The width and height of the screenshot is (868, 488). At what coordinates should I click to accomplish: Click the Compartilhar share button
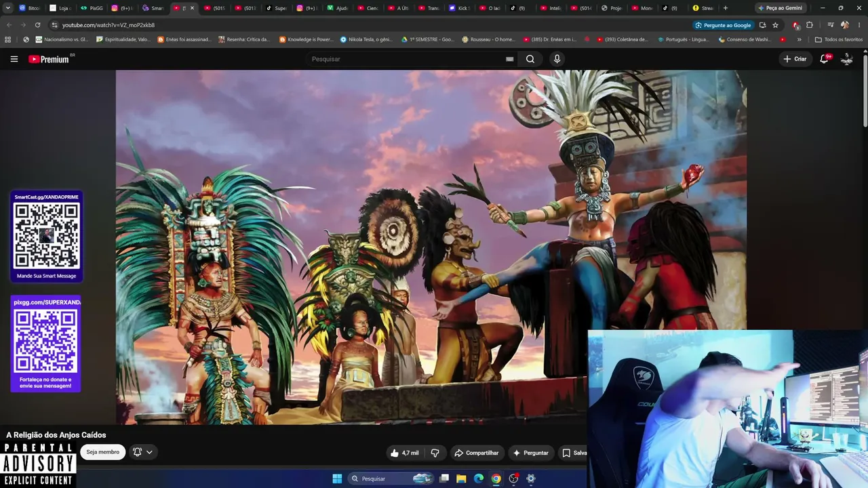click(x=476, y=453)
